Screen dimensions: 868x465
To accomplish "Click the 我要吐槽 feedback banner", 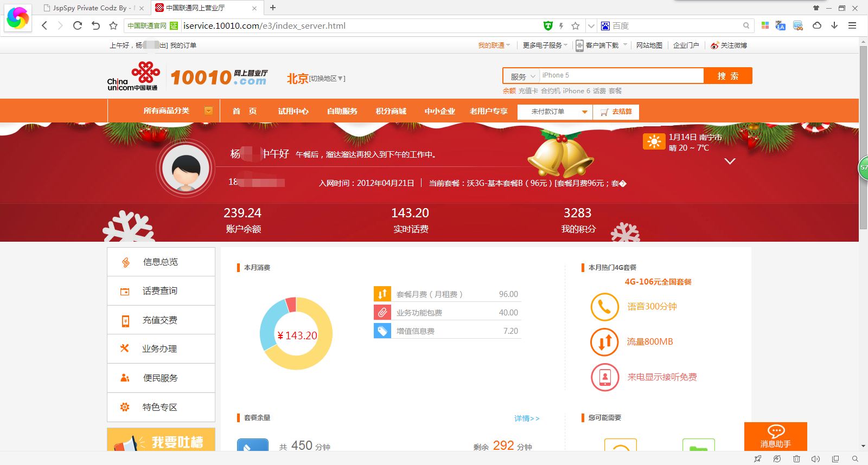I will 161,440.
